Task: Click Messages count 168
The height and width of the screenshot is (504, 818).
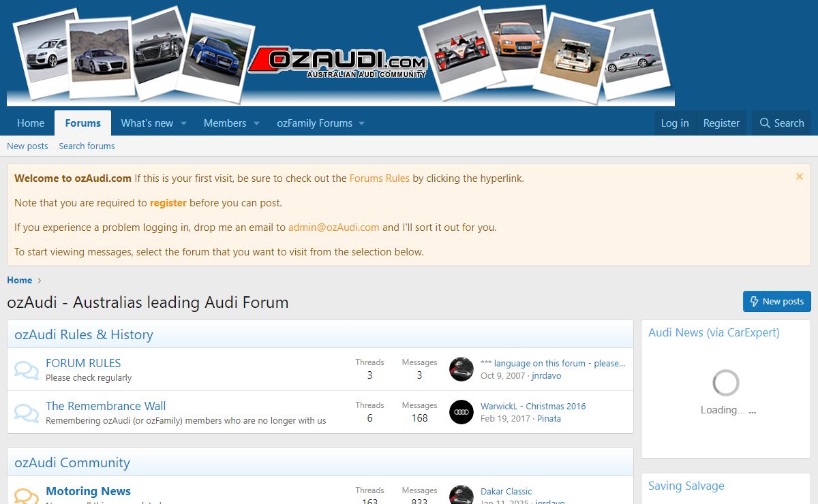Action: click(419, 418)
